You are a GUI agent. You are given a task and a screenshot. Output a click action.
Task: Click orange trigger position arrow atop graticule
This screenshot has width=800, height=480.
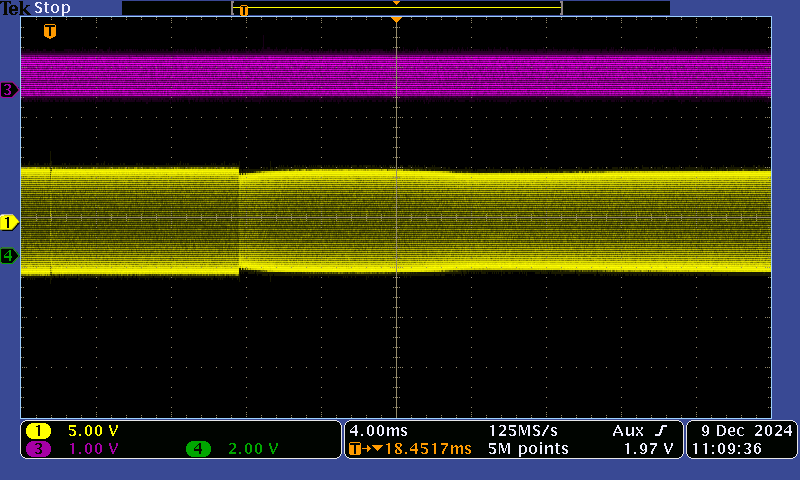396,19
